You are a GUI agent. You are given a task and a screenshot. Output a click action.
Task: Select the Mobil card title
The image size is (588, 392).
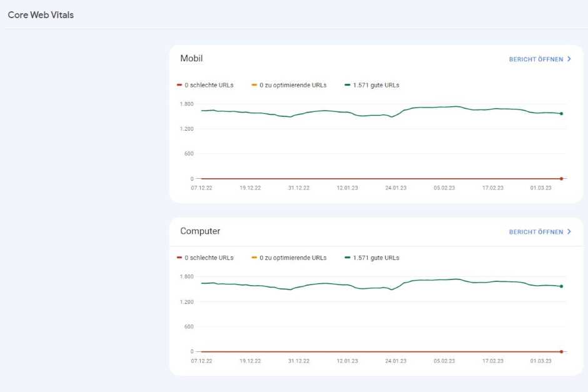(x=191, y=59)
